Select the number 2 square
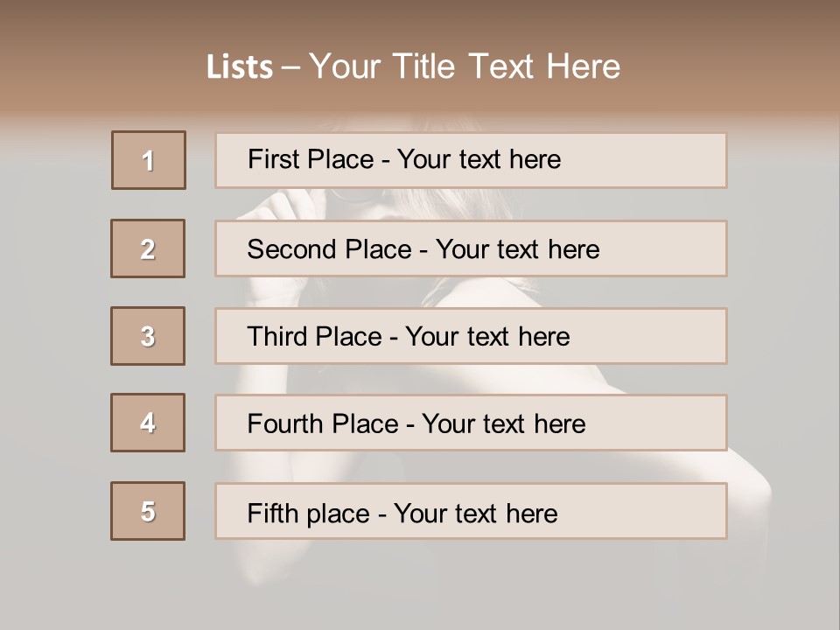840x630 pixels. tap(148, 248)
